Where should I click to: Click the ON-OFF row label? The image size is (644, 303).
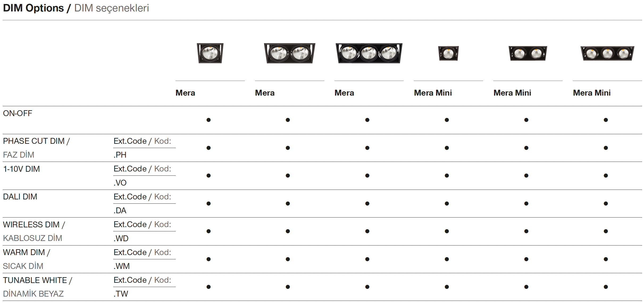[18, 113]
